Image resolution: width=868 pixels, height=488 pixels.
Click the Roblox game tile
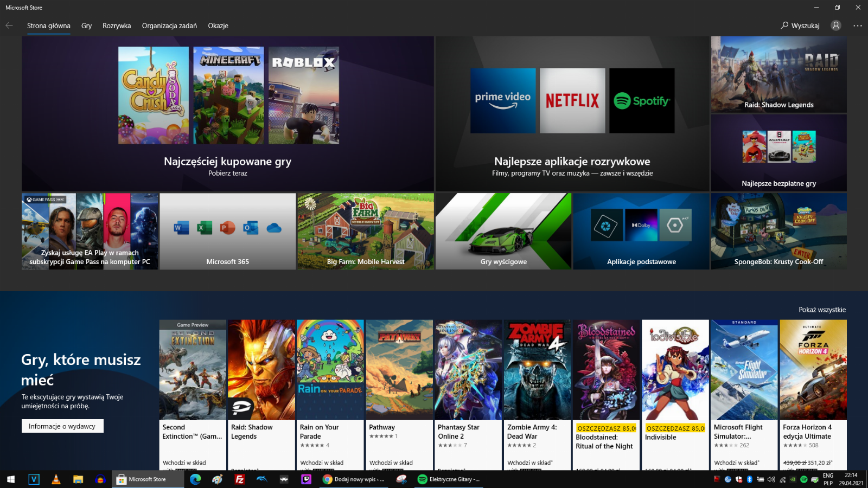pos(304,95)
